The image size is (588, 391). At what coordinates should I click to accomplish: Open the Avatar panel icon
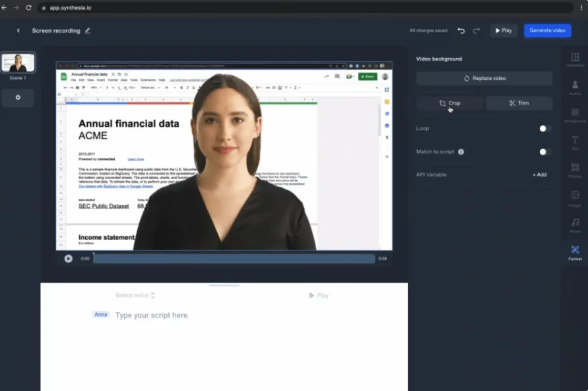[575, 87]
